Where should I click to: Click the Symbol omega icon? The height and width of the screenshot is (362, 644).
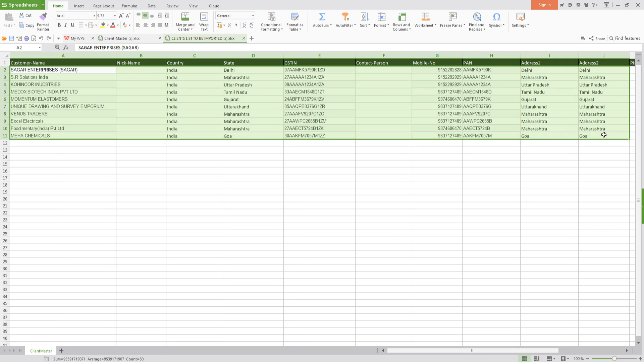(x=496, y=17)
